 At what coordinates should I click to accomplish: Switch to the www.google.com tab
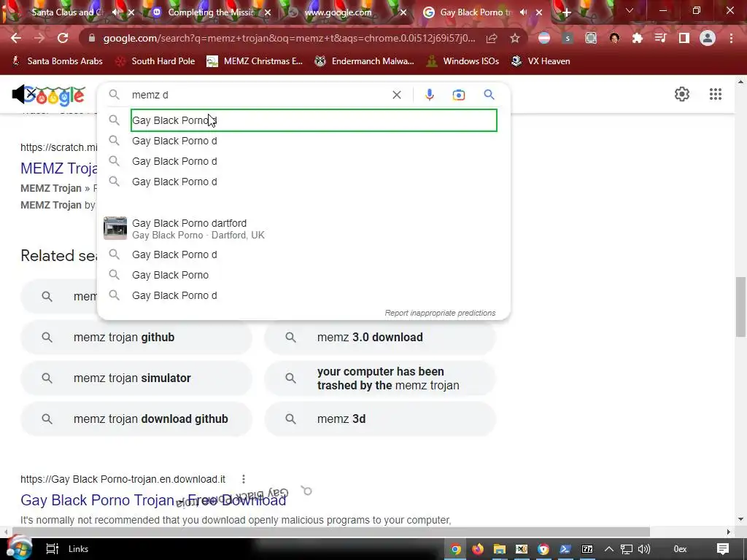[x=338, y=12]
